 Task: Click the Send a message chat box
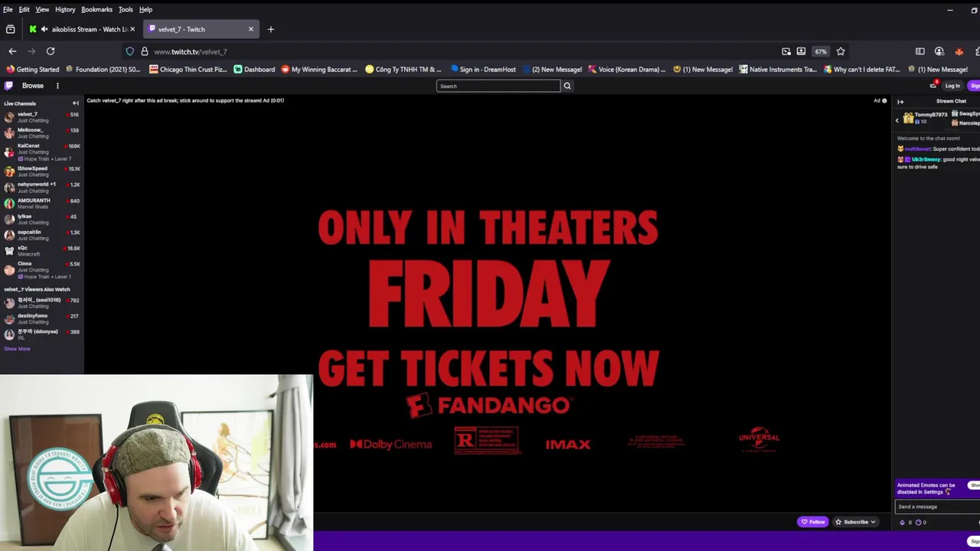click(938, 507)
